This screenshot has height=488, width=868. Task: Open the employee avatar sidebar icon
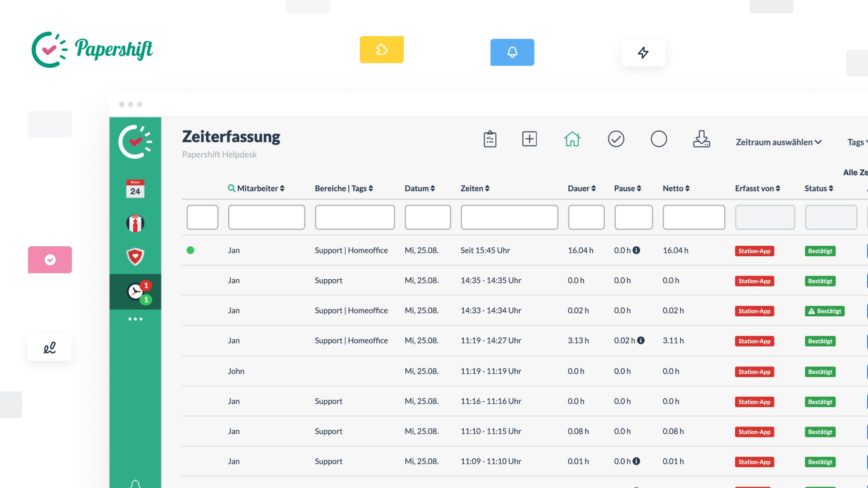[x=135, y=223]
